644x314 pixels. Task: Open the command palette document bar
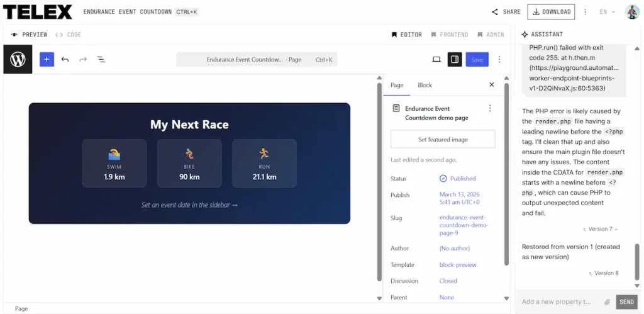coord(257,60)
